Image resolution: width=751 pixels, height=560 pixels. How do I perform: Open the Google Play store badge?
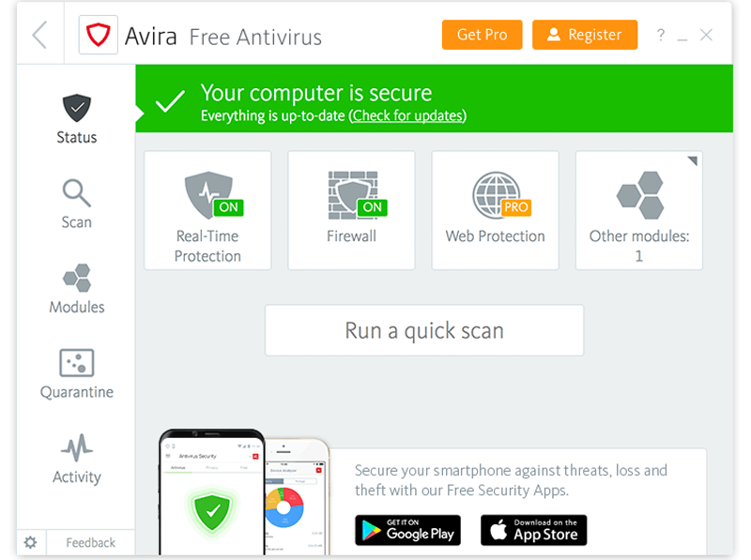[x=407, y=530]
